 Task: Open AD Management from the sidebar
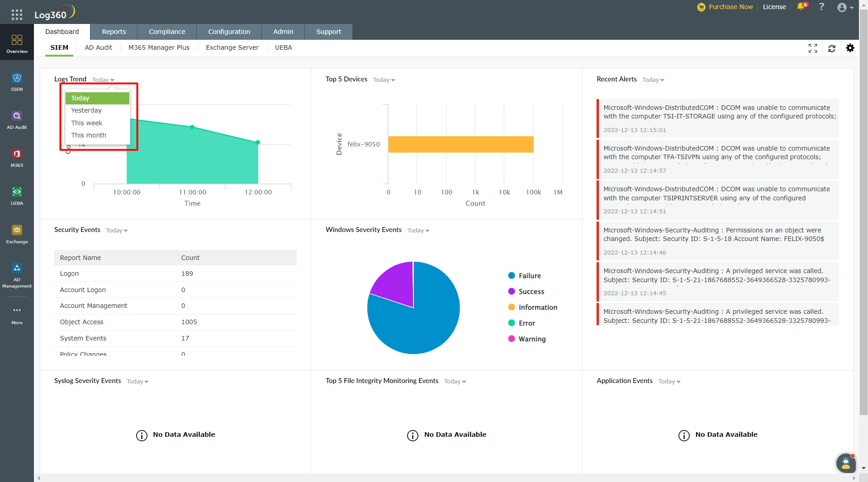17,275
